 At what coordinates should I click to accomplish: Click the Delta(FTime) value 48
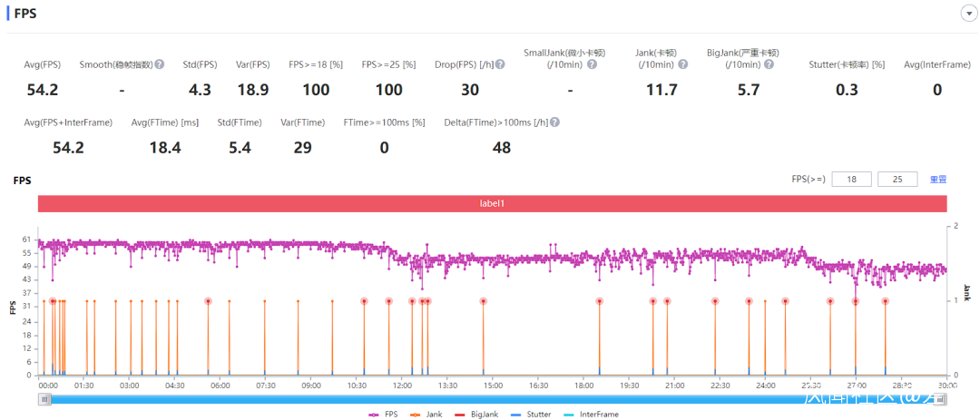click(x=501, y=148)
